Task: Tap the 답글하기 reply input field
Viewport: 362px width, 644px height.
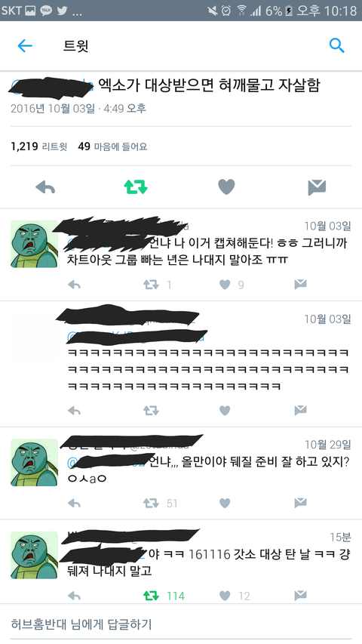Action: click(x=181, y=624)
